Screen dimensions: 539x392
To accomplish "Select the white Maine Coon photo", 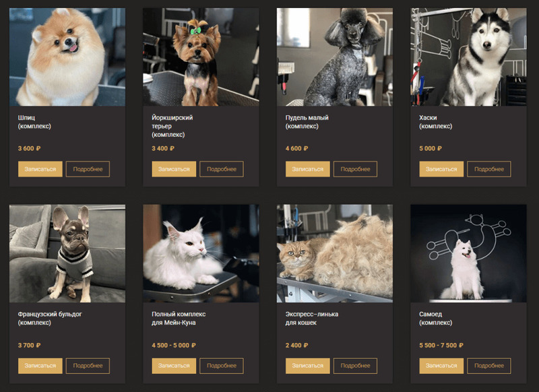I will tap(201, 253).
